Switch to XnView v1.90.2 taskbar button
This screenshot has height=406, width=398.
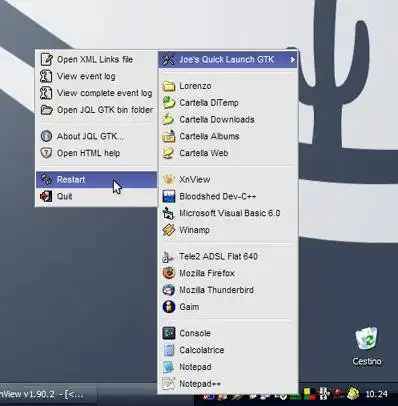[x=47, y=394]
